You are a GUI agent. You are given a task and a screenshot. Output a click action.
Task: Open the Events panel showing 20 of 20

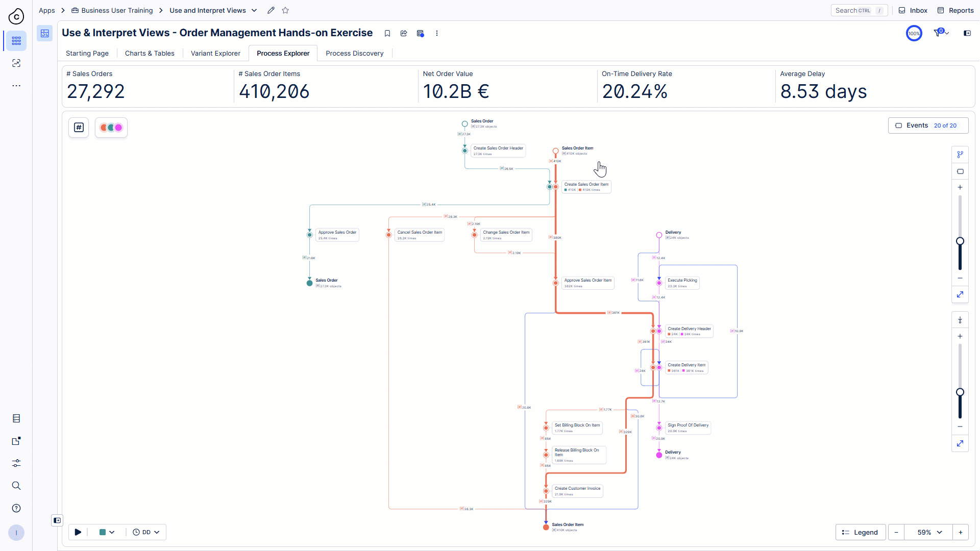[928, 125]
